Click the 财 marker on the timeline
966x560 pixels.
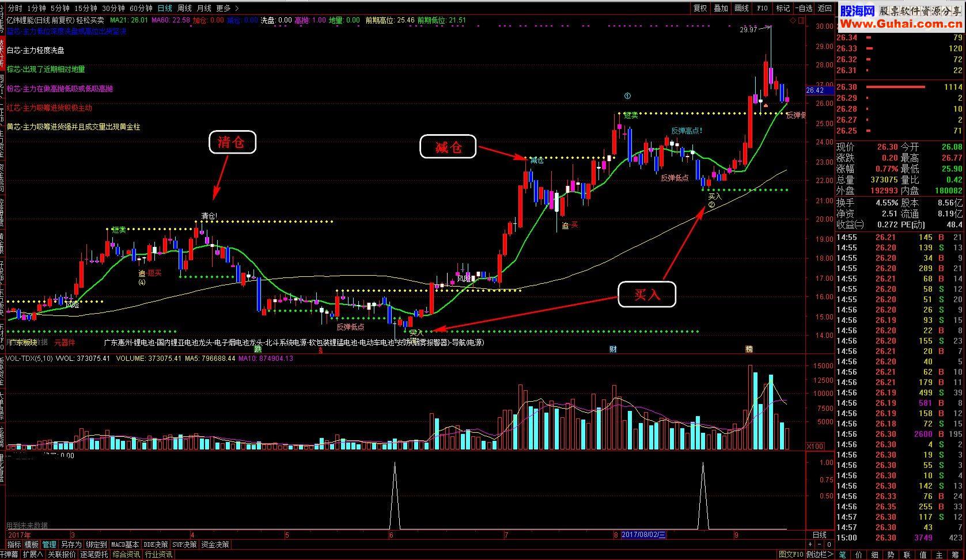[x=613, y=349]
